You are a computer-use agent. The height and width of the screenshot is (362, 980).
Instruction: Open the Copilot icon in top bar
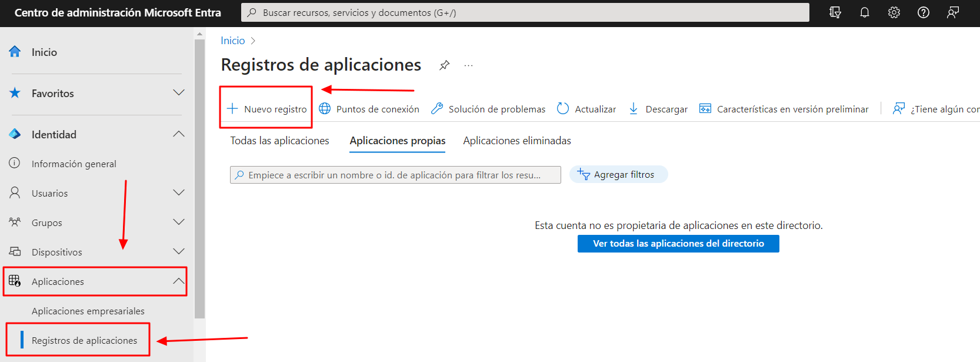coord(835,12)
